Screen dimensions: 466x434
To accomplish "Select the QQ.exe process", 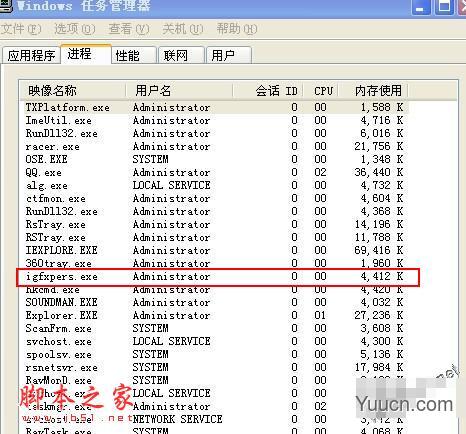I will pyautogui.click(x=214, y=173).
